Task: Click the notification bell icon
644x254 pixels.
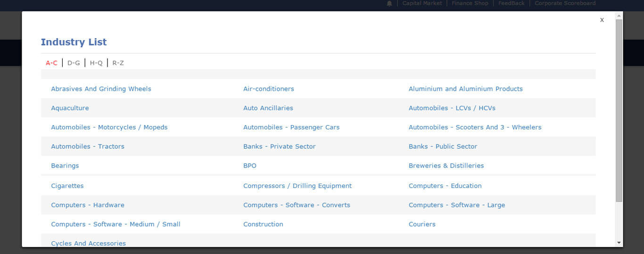Action: [x=389, y=3]
